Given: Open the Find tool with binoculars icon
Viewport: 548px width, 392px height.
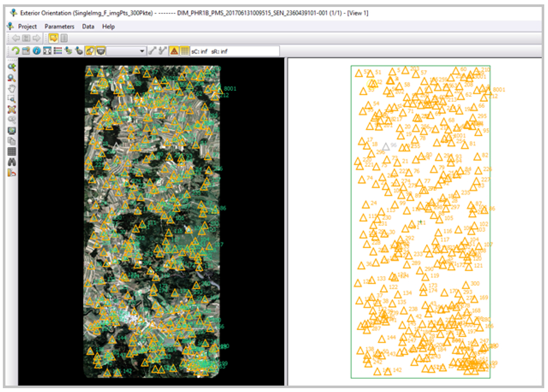Looking at the screenshot, I should pos(12,161).
